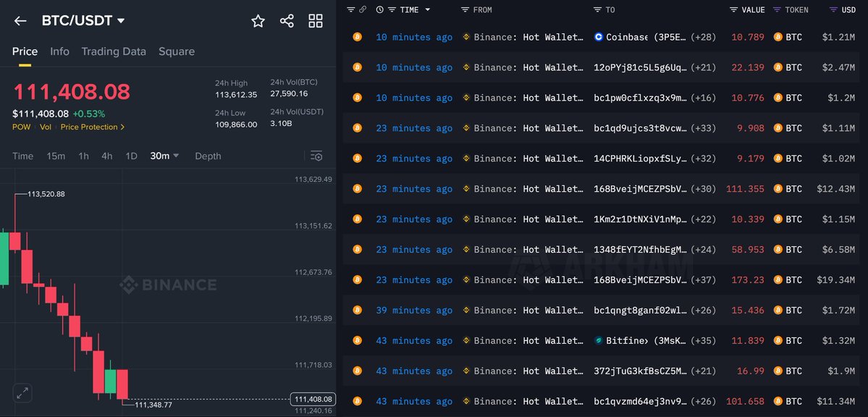The height and width of the screenshot is (417, 868).
Task: Expand chart to fullscreen with arrows icon
Action: pyautogui.click(x=22, y=394)
